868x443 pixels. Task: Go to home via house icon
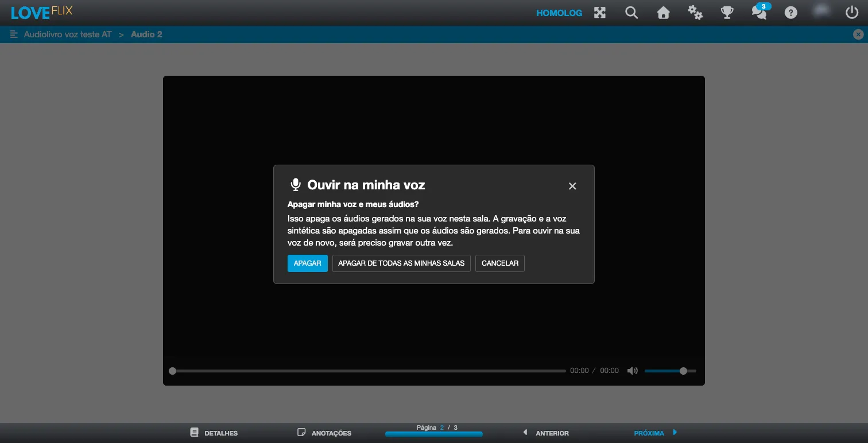click(x=664, y=13)
